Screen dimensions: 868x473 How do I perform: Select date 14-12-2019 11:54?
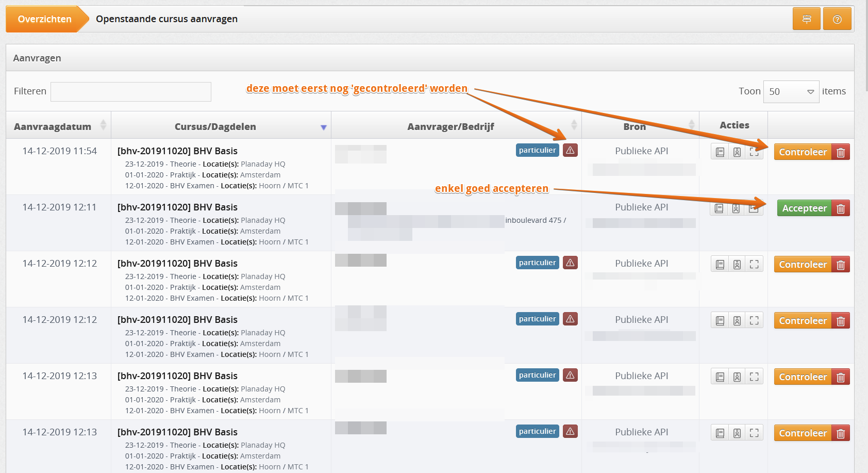pos(60,151)
